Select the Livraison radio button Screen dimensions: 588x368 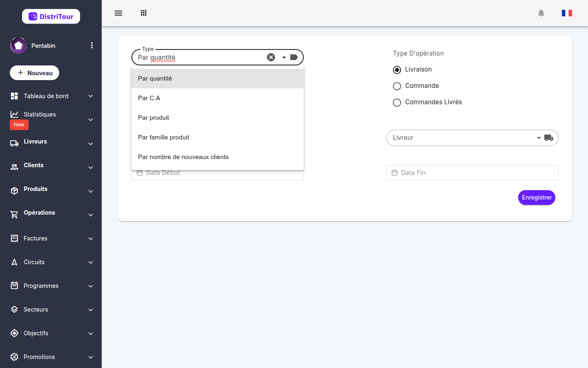click(397, 70)
